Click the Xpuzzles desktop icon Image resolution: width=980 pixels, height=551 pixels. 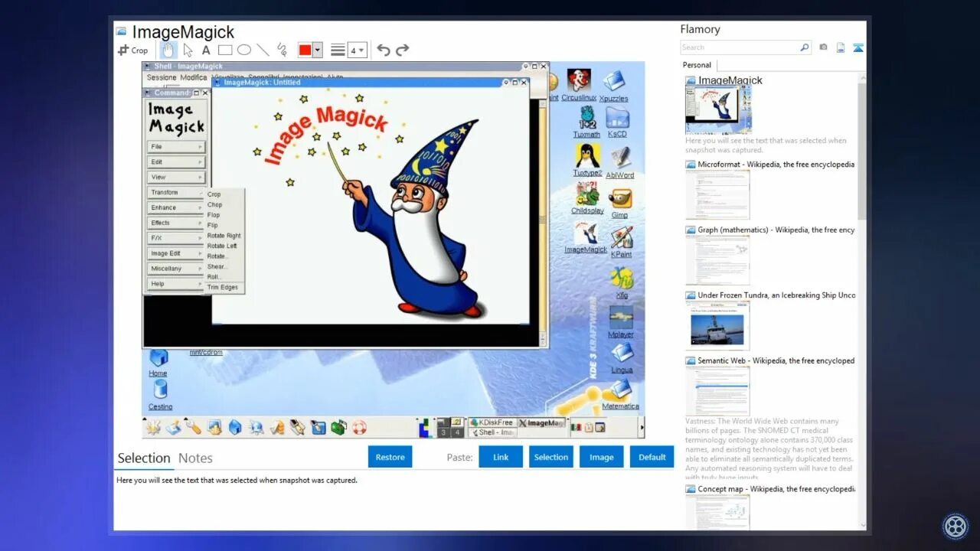(x=613, y=86)
